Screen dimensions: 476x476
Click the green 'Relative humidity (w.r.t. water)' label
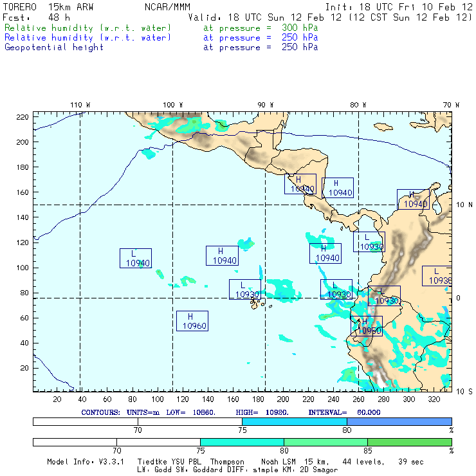[87, 28]
